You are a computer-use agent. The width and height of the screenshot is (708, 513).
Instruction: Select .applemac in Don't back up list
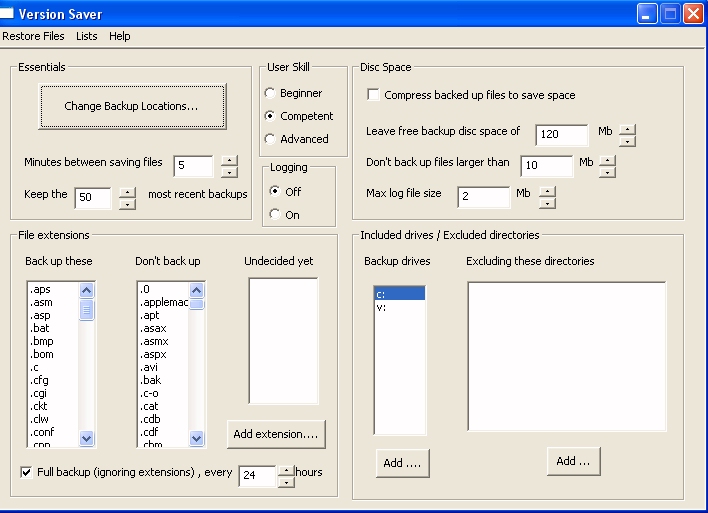click(x=163, y=303)
